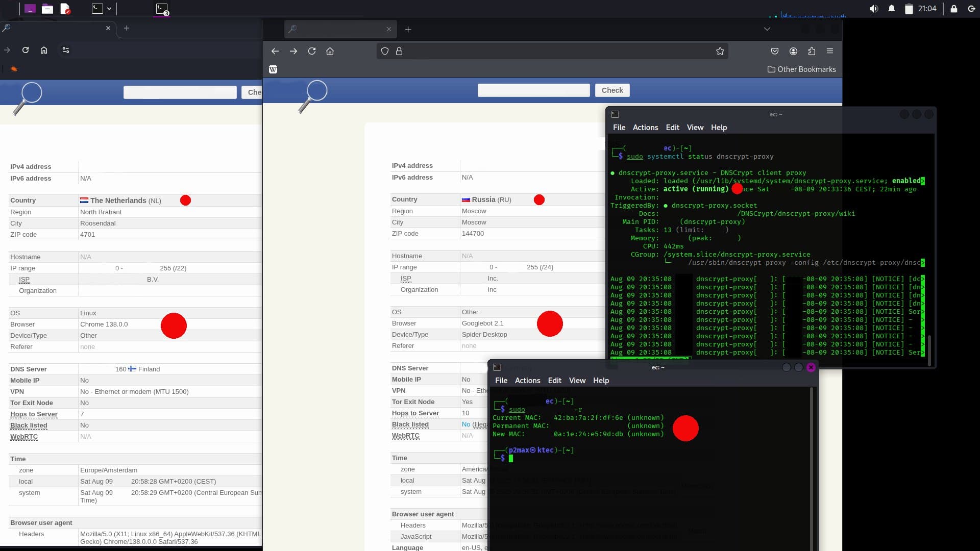Screen dimensions: 980x551
Task: Open the Wikipedia bookmark icon in the bookmarks bar
Action: [273, 69]
